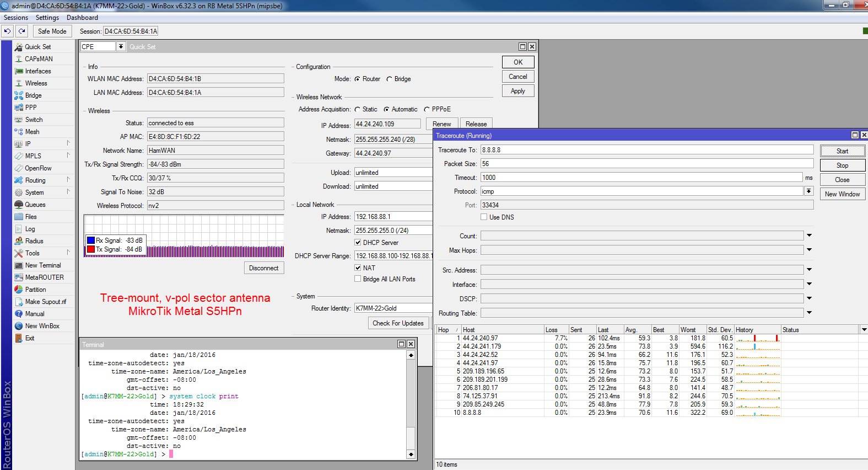Open the Radius sidebar entry
Screen dimensions: 868x470
(34, 241)
